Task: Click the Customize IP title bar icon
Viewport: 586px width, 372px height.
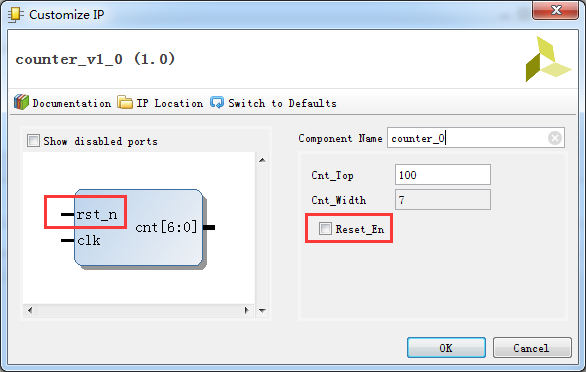Action: click(16, 15)
